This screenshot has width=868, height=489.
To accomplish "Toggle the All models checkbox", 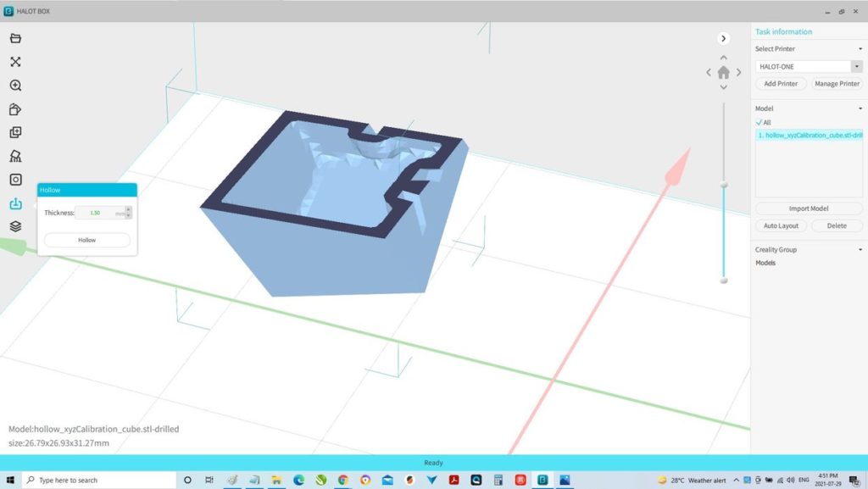I will (759, 122).
